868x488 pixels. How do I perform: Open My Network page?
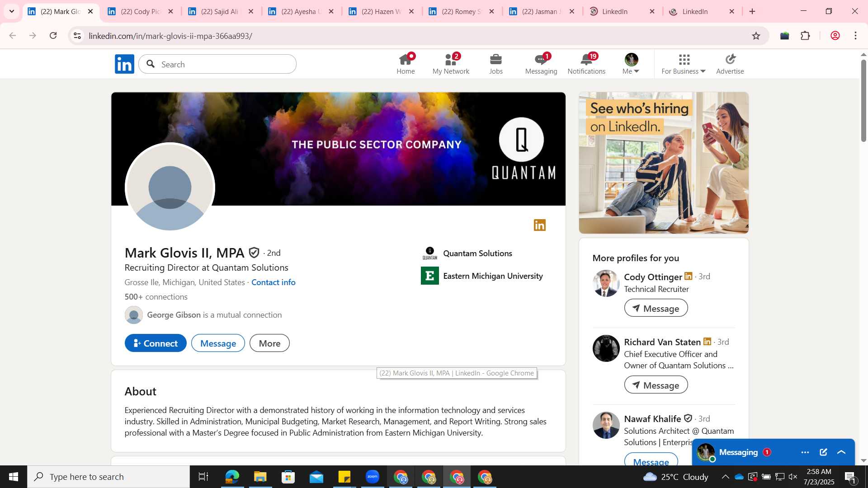coord(451,64)
